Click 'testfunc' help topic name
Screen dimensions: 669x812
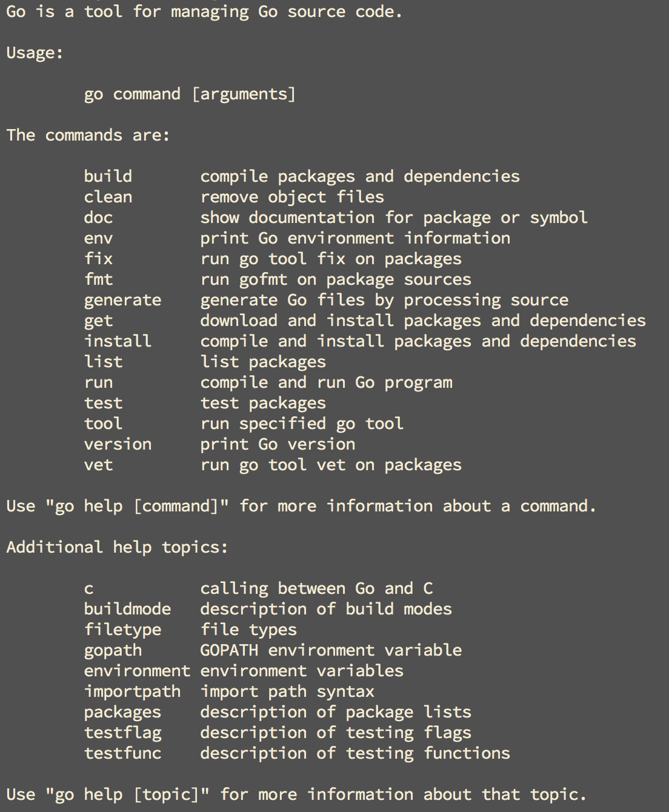[122, 753]
